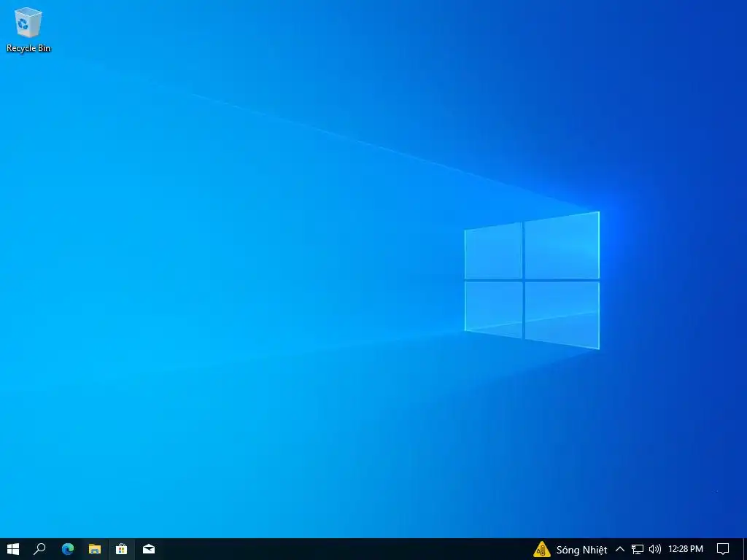Open the Mail app from the taskbar

(149, 549)
